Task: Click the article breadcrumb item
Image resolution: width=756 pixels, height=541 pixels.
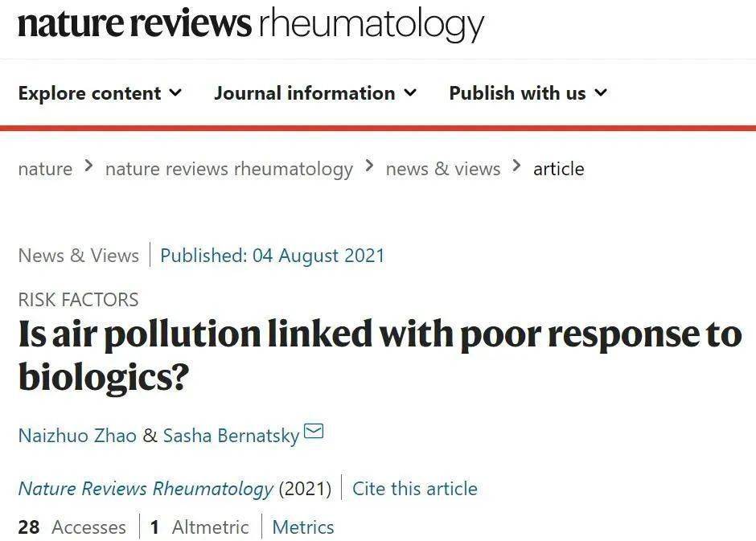Action: coord(559,169)
